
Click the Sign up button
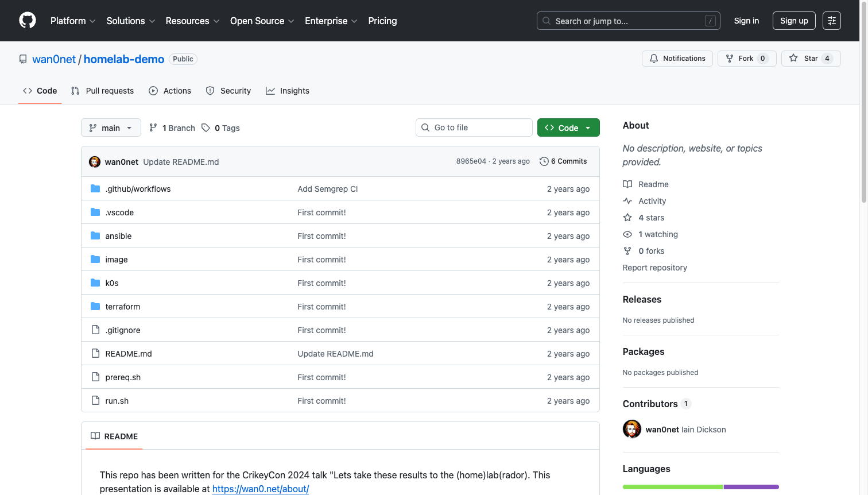pyautogui.click(x=794, y=21)
